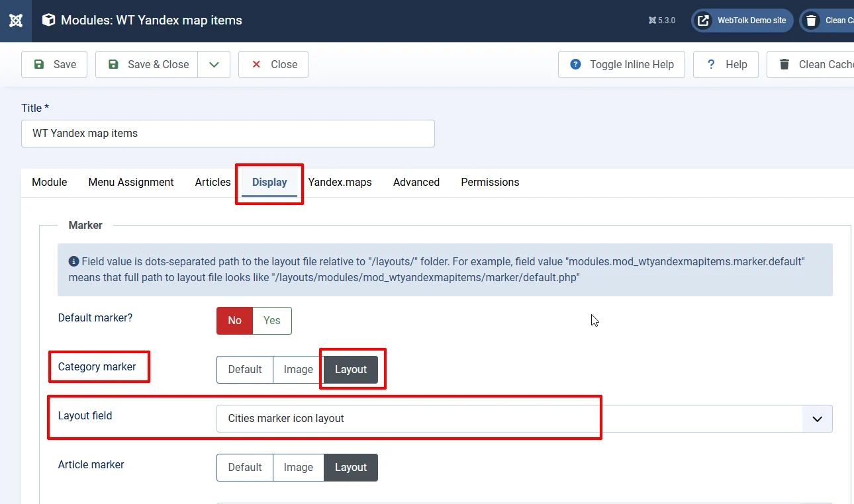This screenshot has width=854, height=504.
Task: Set Default marker to No
Action: pyautogui.click(x=235, y=320)
